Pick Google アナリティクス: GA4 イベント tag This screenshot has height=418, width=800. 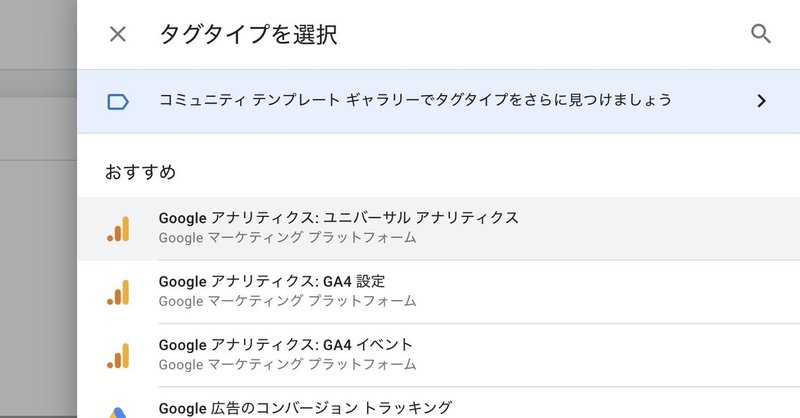285,344
